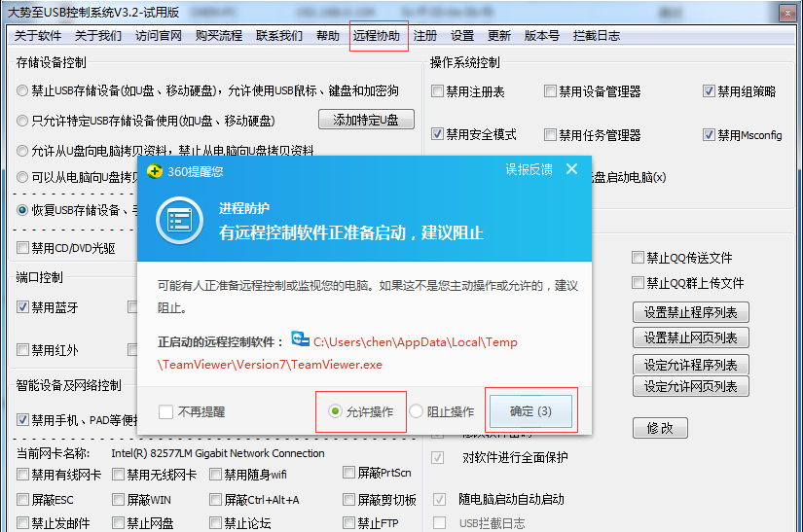This screenshot has height=532, width=803.
Task: Enable 禁用任务管理器 checkbox
Action: 550,135
